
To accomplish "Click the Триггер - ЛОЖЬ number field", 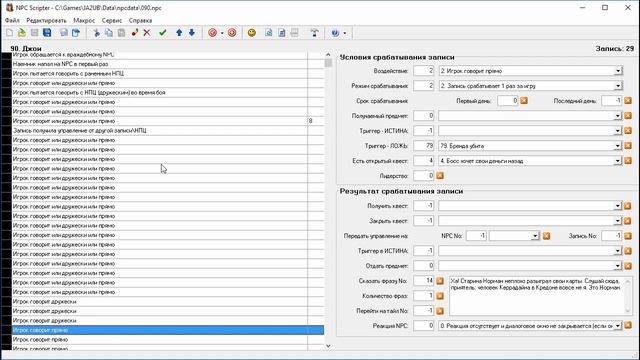I will [424, 146].
